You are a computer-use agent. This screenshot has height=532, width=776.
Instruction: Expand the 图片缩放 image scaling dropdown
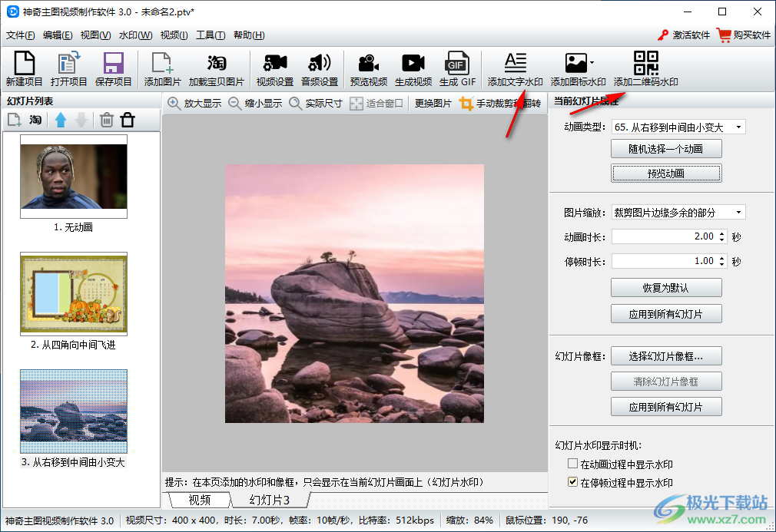click(738, 213)
